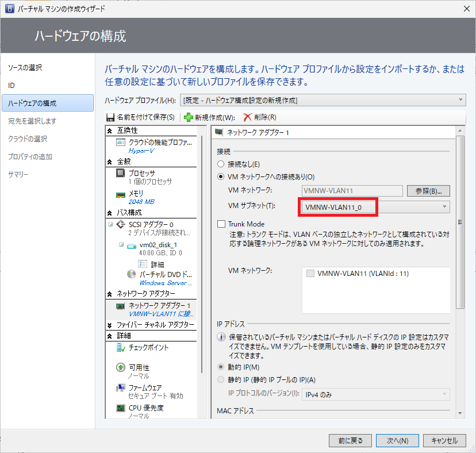
Task: Click the firmware monitor icon
Action: (x=121, y=387)
